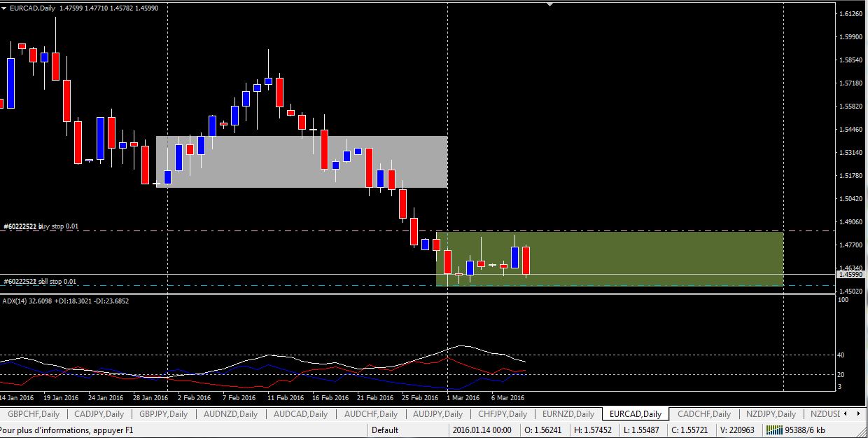Select the AUDNZD,Daily tab

pos(232,414)
